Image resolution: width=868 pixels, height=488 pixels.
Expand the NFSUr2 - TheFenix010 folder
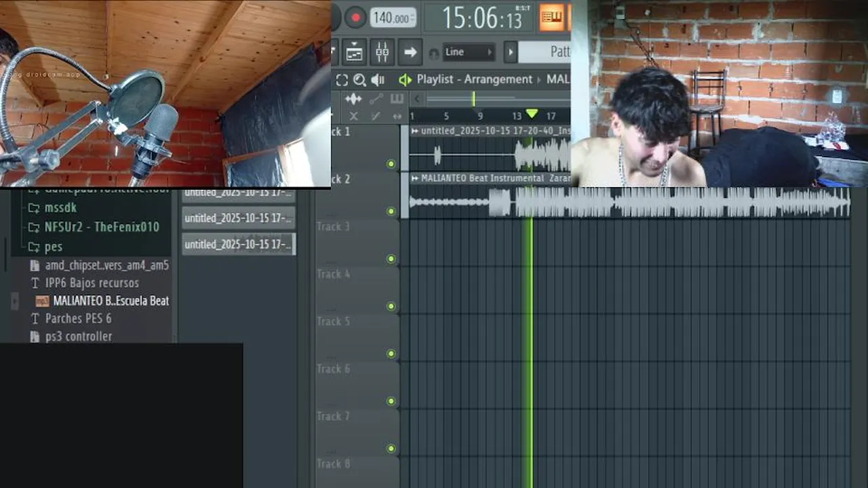pyautogui.click(x=93, y=227)
